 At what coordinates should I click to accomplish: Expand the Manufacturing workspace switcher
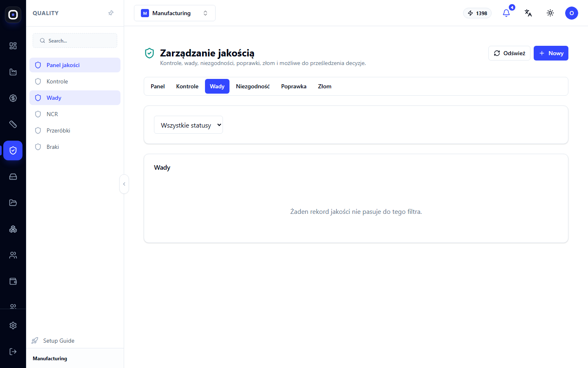[x=175, y=13]
